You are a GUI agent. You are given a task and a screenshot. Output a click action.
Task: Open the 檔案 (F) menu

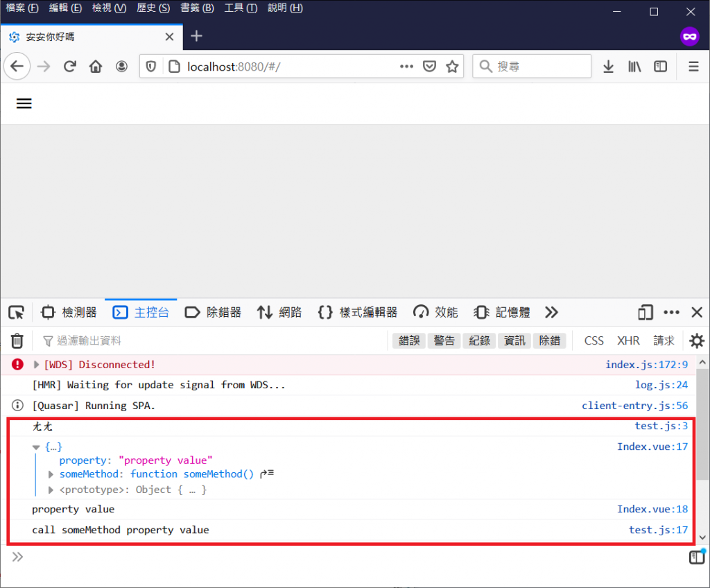coord(21,8)
